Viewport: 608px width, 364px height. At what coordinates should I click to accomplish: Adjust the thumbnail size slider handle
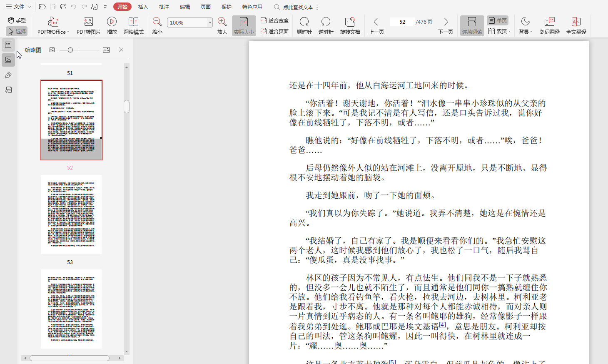70,50
